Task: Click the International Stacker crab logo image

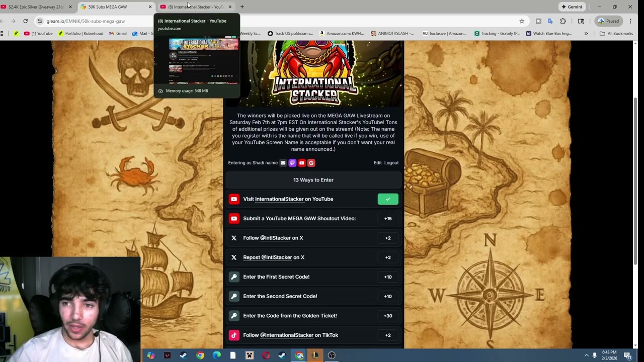Action: pos(314,73)
